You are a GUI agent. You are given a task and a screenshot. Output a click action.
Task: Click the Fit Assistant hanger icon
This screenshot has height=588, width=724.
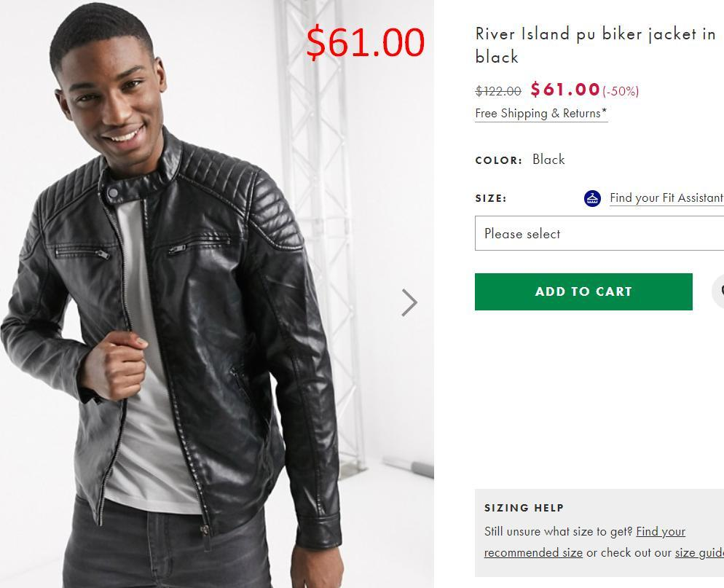[592, 198]
